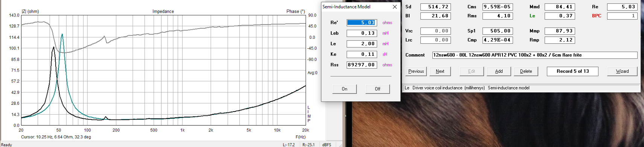The width and height of the screenshot is (644, 147).
Task: Select the Mmp value field
Action: [x=560, y=31]
